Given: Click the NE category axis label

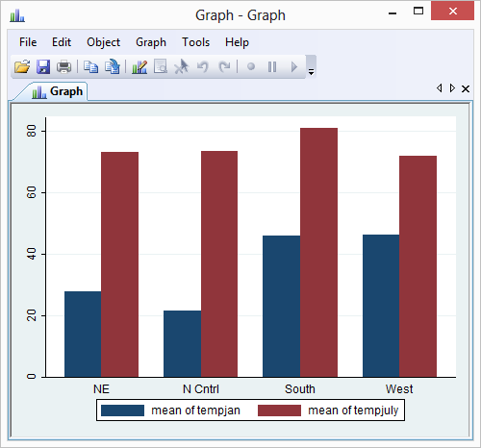Looking at the screenshot, I should [x=101, y=389].
